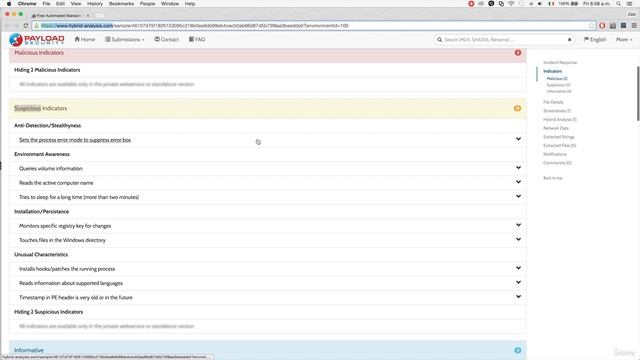Focus the hash or filename search field
This screenshot has width=640, height=360.
click(x=504, y=40)
